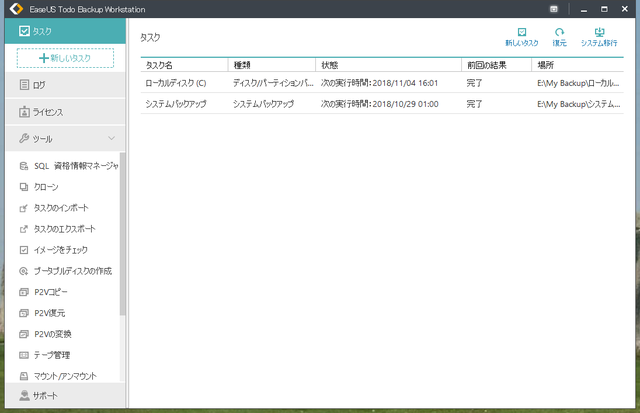Image resolution: width=640 pixels, height=413 pixels.
Task: Open the ライセンス section
Action: click(x=65, y=112)
